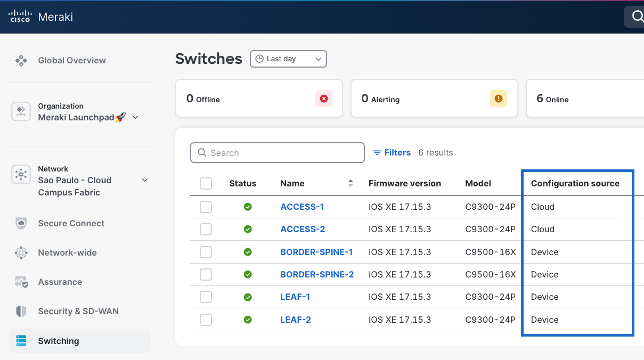Check the select-all checkbox in the table header
This screenshot has height=360, width=644.
[x=206, y=183]
